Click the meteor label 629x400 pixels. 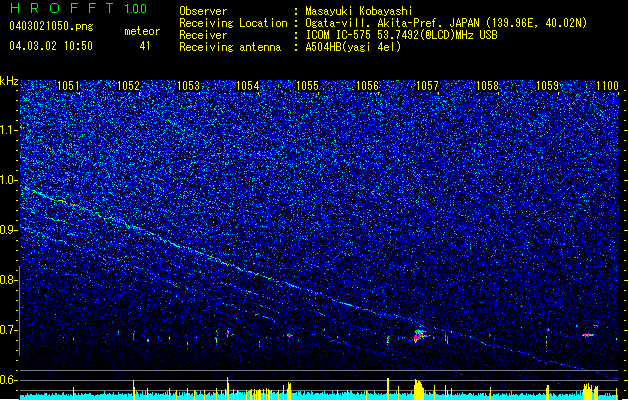pos(142,31)
